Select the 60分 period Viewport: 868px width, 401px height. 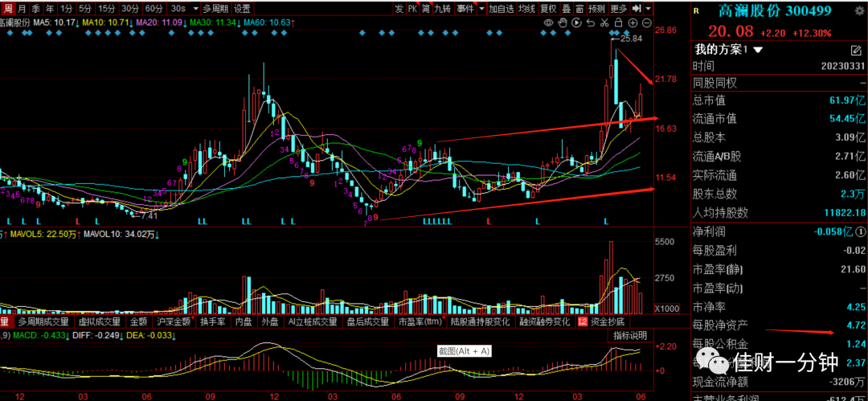tap(154, 8)
